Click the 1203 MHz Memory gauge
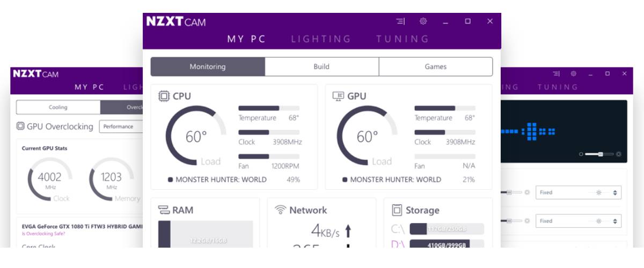The height and width of the screenshot is (268, 644). (x=112, y=180)
